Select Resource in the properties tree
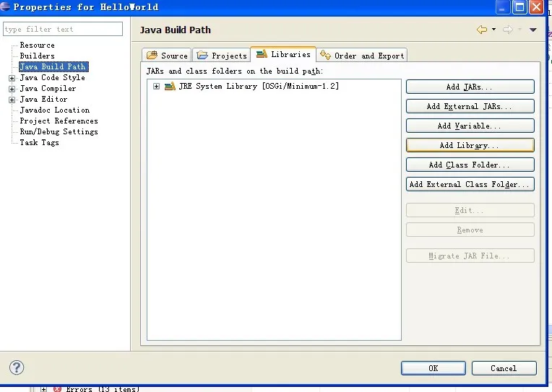Screen dimensions: 552x392 click(37, 45)
